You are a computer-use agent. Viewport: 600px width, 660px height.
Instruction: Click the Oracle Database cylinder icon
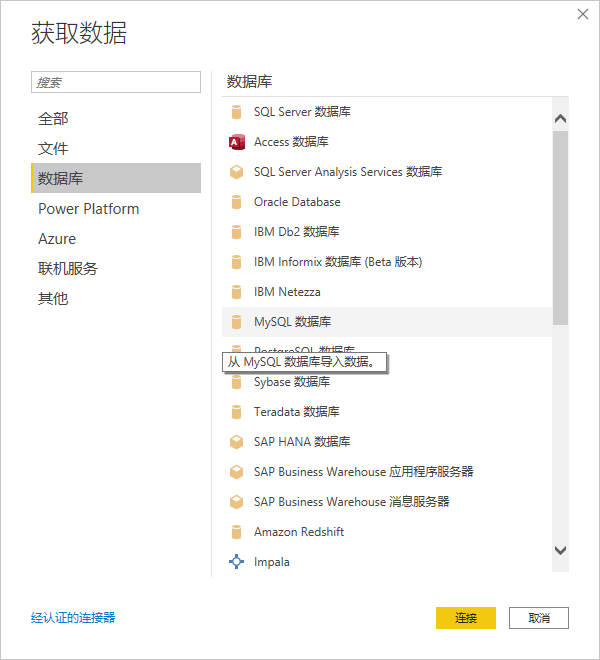coord(237,202)
